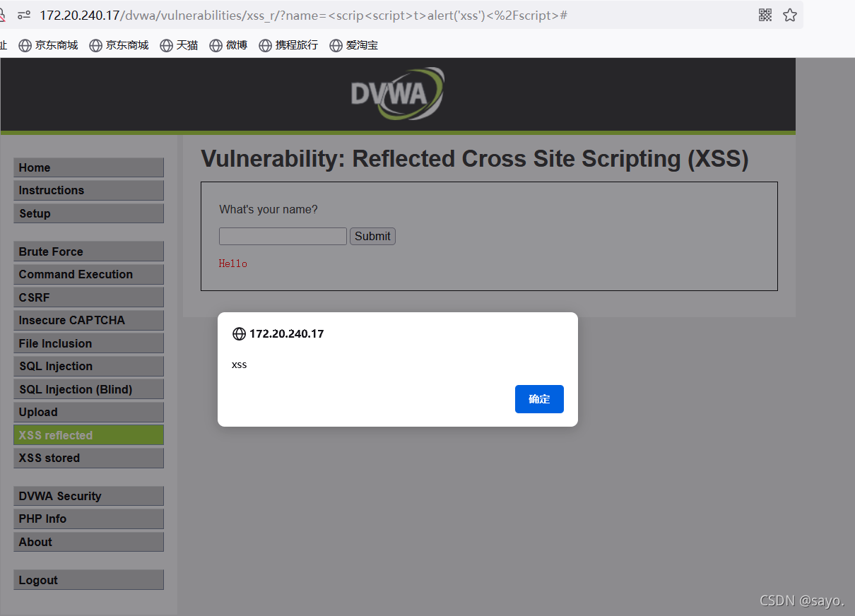The image size is (855, 616).
Task: Open the first 京东商城 bookmark
Action: (x=48, y=45)
